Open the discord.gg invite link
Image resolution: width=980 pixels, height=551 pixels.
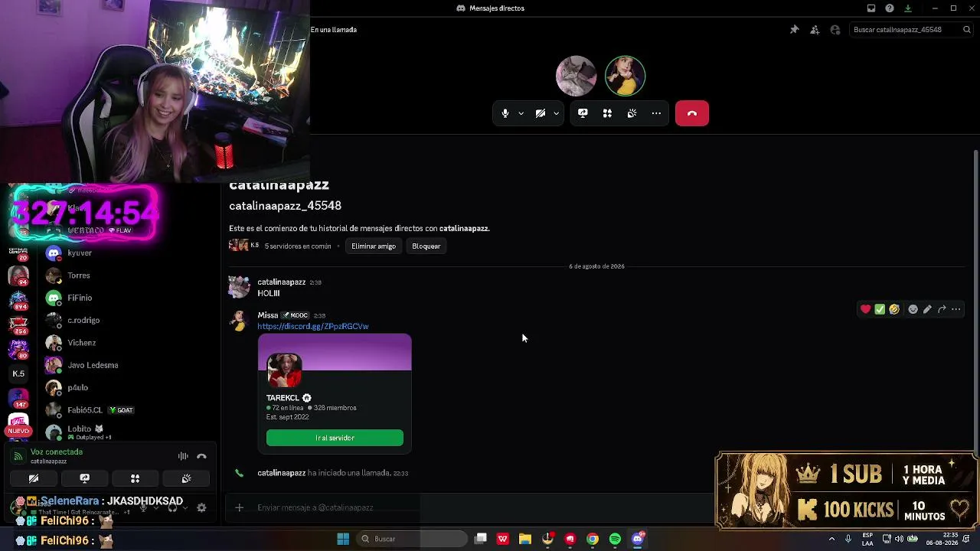(313, 327)
